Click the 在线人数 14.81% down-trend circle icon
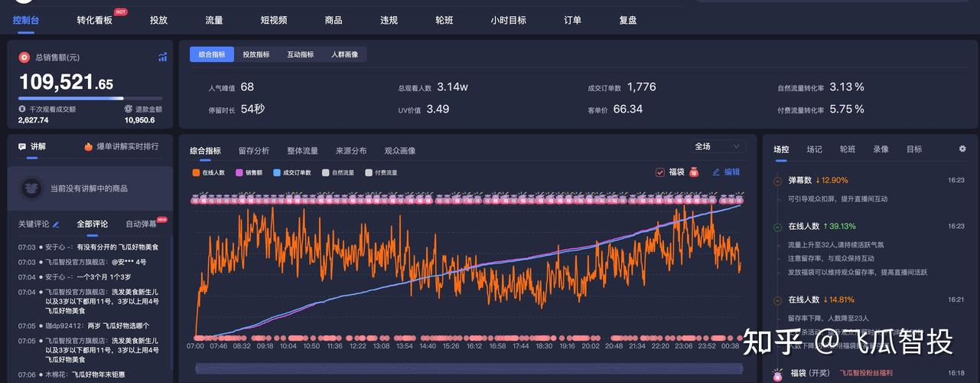The image size is (980, 383). pos(777,300)
